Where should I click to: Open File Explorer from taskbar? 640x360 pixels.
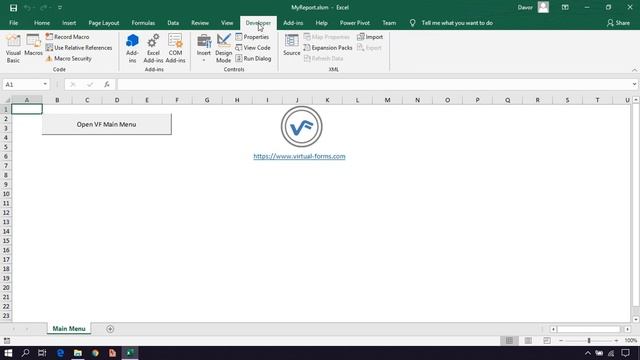[78, 353]
